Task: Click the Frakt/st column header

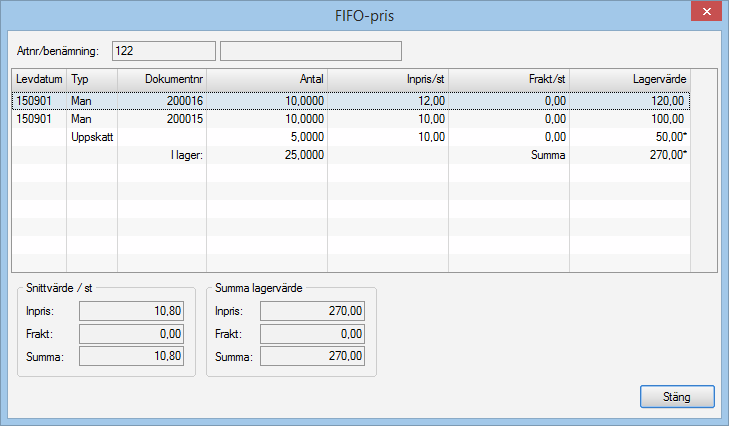Action: (509, 78)
